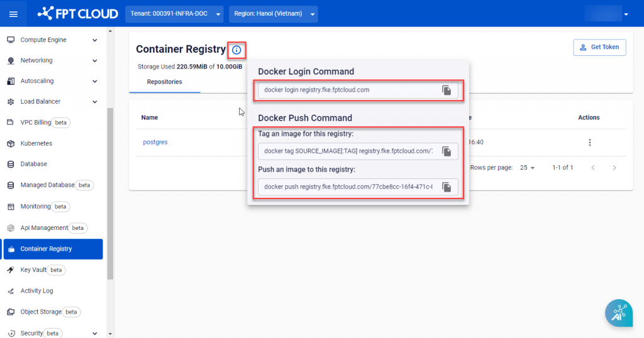Switch to the Repositories tab
This screenshot has height=338, width=644.
point(164,82)
